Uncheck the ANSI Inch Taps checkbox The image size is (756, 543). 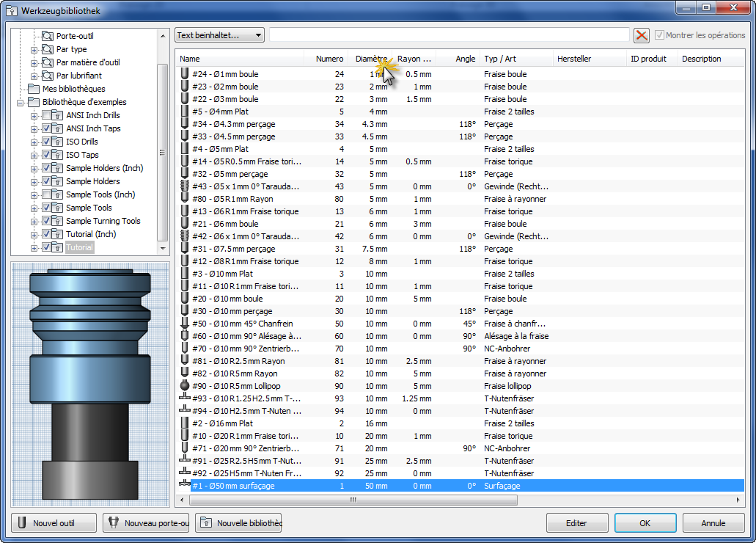tap(46, 128)
